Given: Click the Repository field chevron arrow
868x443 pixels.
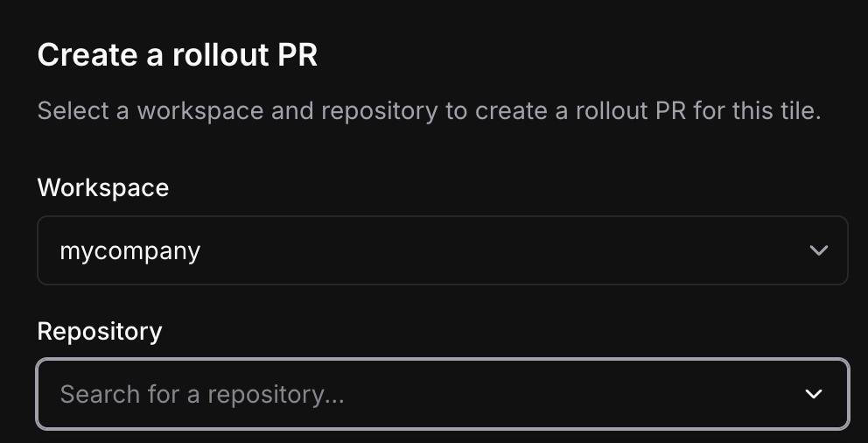Looking at the screenshot, I should [814, 394].
